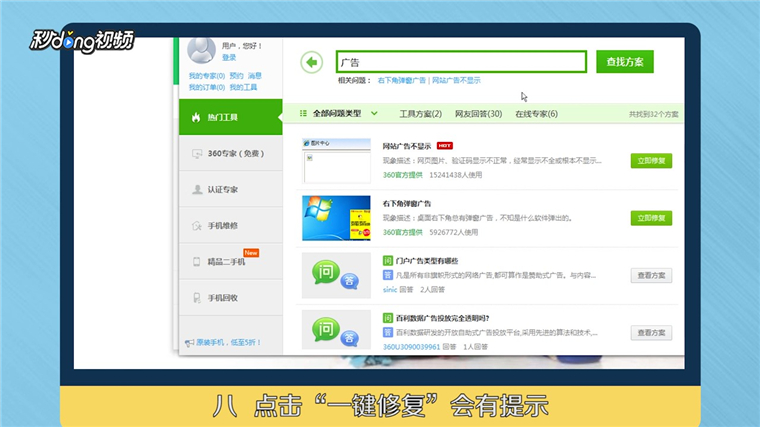Screen dimensions: 760x427
Task: Click the phone icon beside 精品二手机
Action: tap(196, 262)
